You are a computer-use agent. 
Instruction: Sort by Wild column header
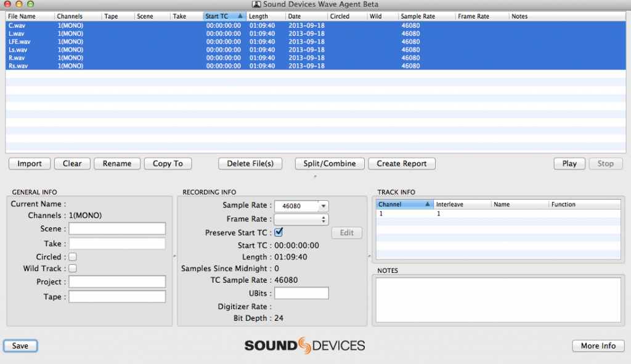tap(382, 17)
